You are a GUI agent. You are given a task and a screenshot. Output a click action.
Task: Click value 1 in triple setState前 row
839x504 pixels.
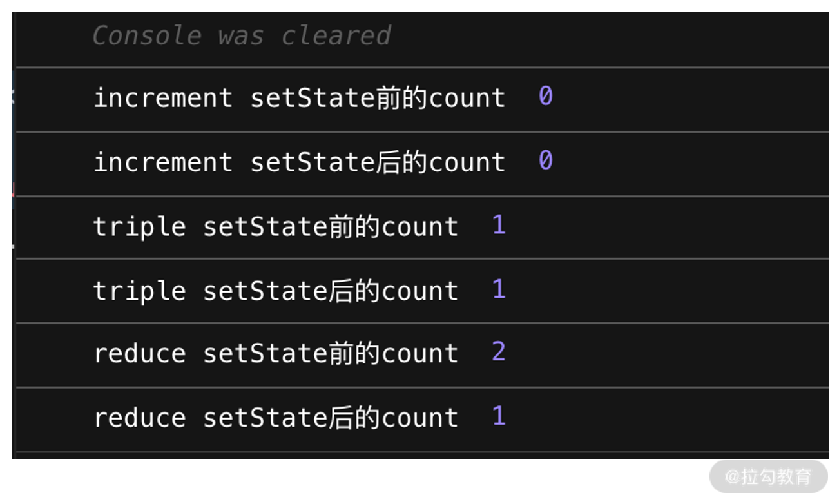(499, 225)
